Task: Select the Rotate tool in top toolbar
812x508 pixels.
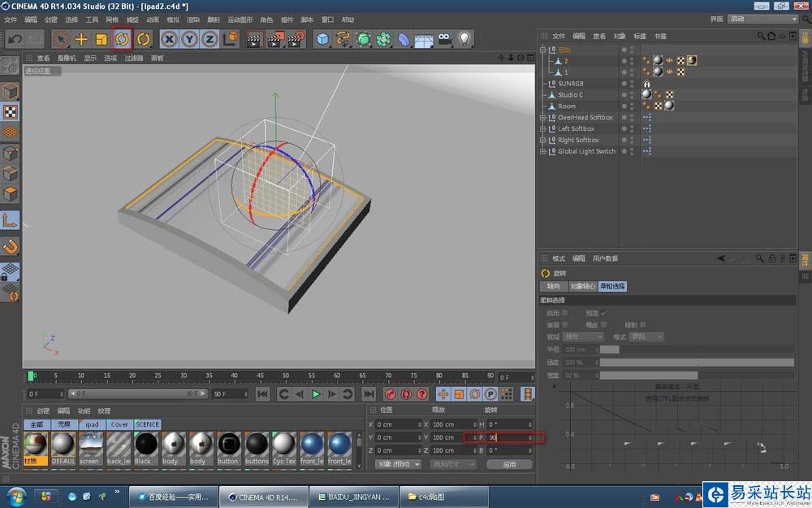Action: click(122, 38)
